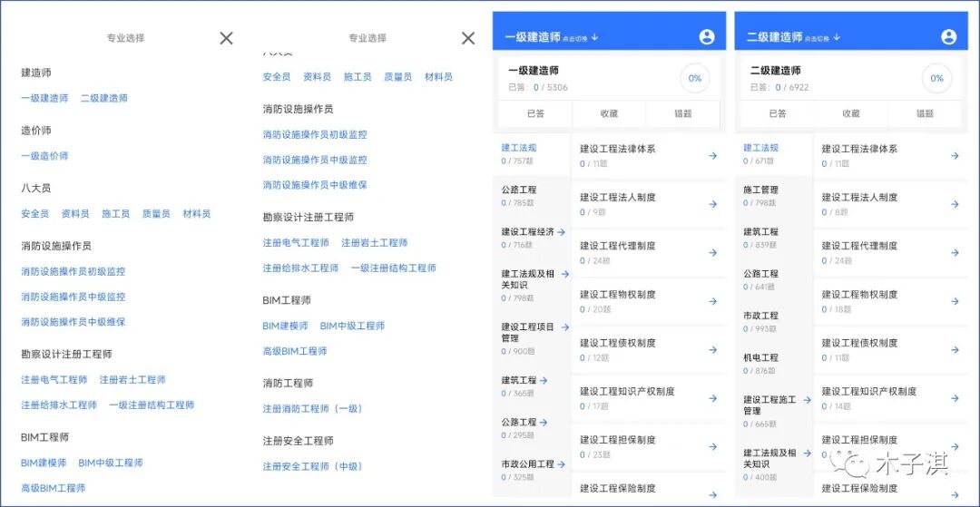
Task: Expand 建工法规及相关知识 0/400题 sidebar item
Action: [807, 453]
